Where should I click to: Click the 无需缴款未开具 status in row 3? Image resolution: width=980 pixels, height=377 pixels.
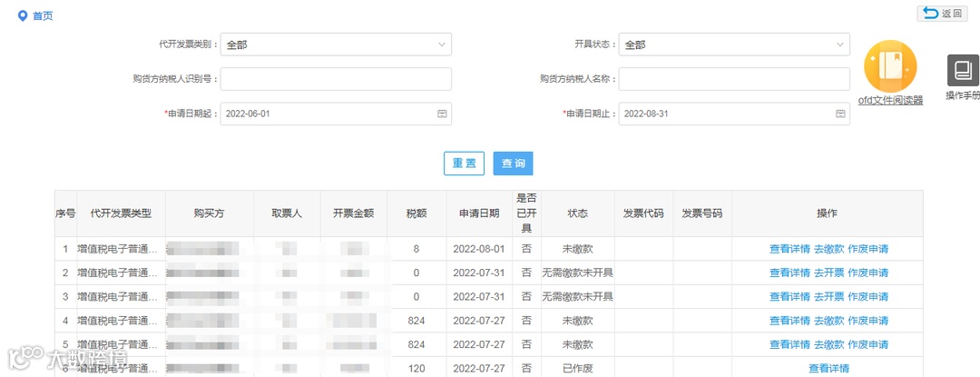[578, 296]
